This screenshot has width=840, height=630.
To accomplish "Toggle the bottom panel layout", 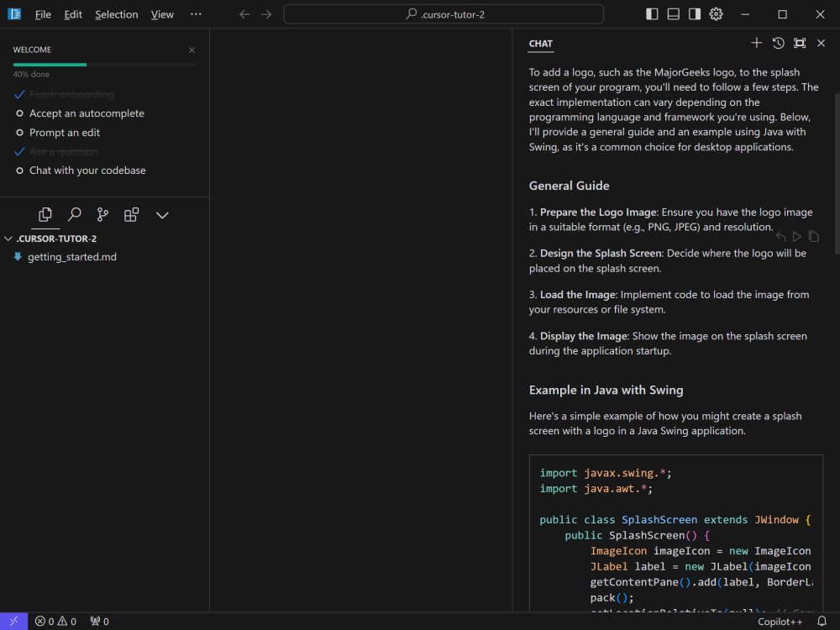I will point(673,14).
